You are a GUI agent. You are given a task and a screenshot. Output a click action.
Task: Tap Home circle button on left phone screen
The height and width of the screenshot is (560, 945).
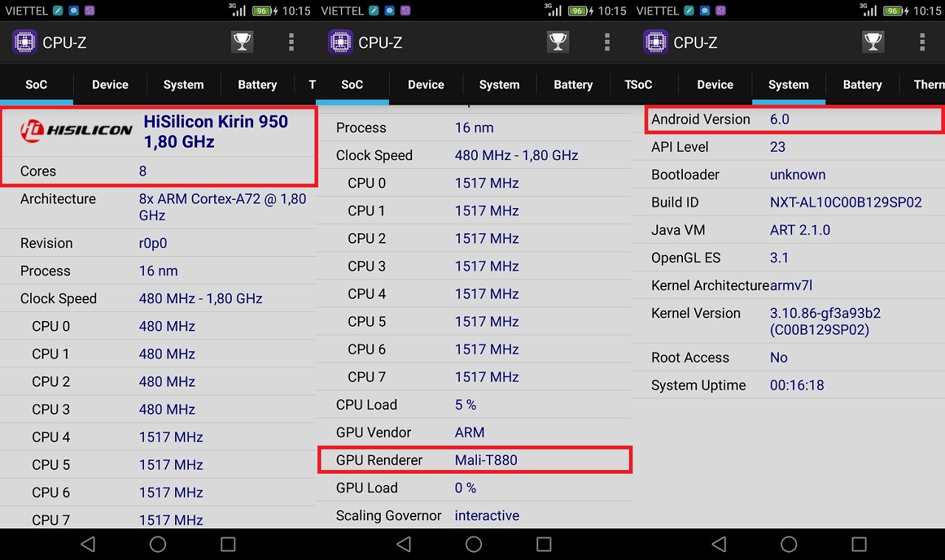pyautogui.click(x=158, y=545)
